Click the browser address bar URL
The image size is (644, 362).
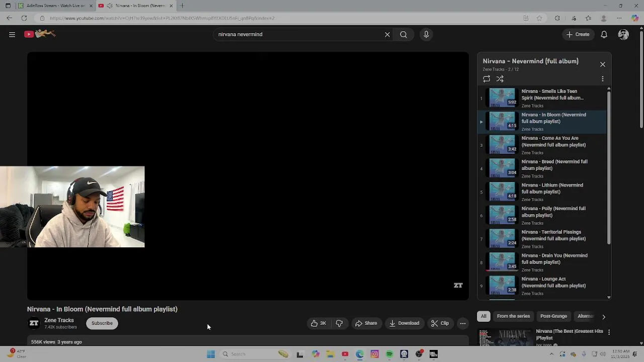[162, 18]
